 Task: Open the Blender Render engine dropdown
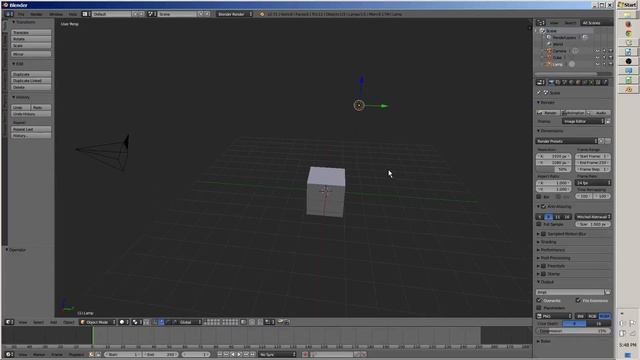[235, 14]
